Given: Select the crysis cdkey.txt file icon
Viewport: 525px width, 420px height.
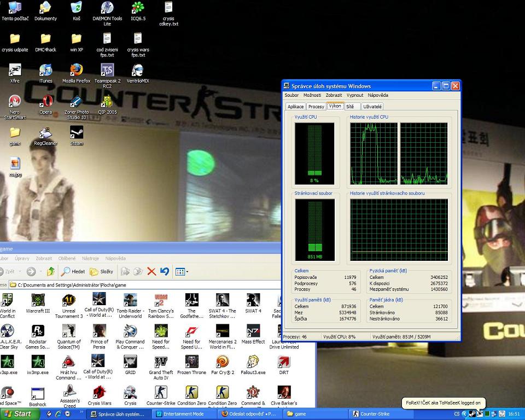Looking at the screenshot, I should click(168, 13).
